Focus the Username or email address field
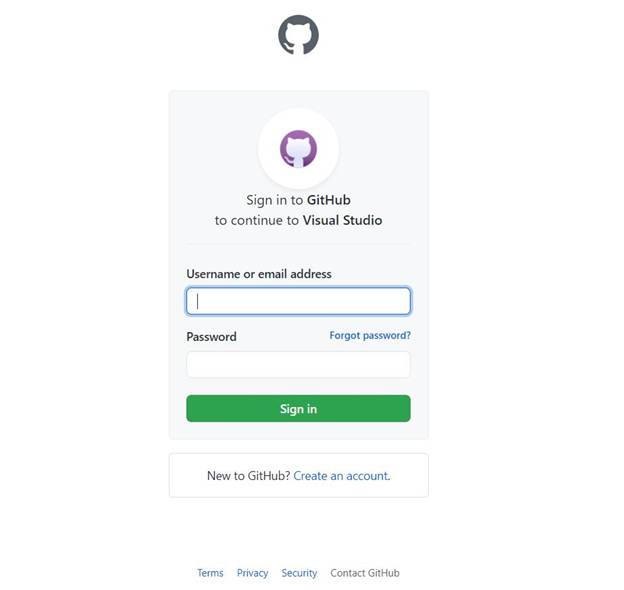The image size is (624, 590). pos(298,301)
